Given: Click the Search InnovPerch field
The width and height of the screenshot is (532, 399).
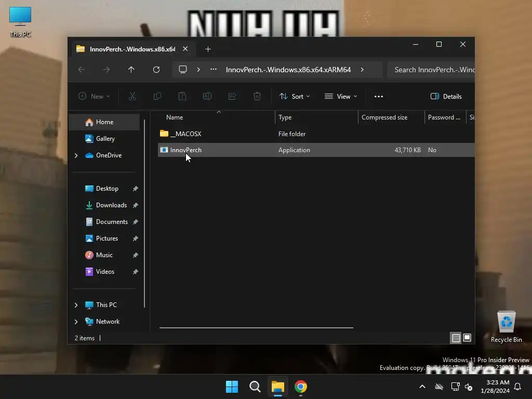Looking at the screenshot, I should click(x=431, y=70).
